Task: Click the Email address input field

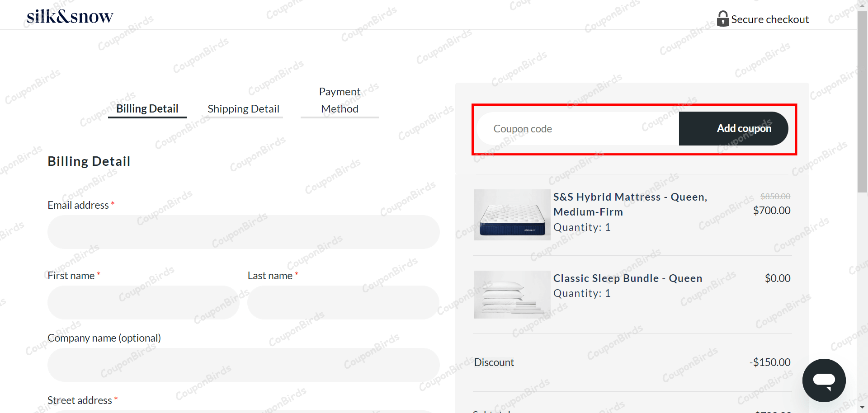Action: tap(243, 232)
